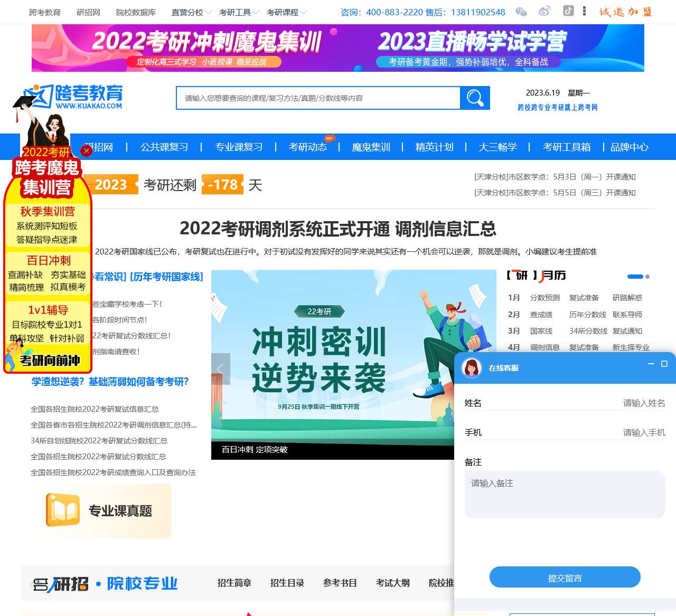Expand the 考研工具 dropdown menu

[x=239, y=12]
